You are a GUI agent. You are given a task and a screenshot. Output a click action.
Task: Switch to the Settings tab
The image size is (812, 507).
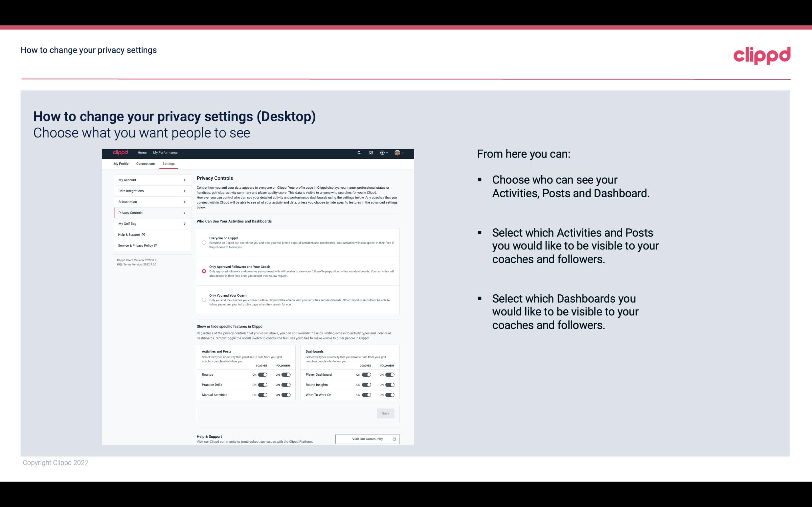169,163
